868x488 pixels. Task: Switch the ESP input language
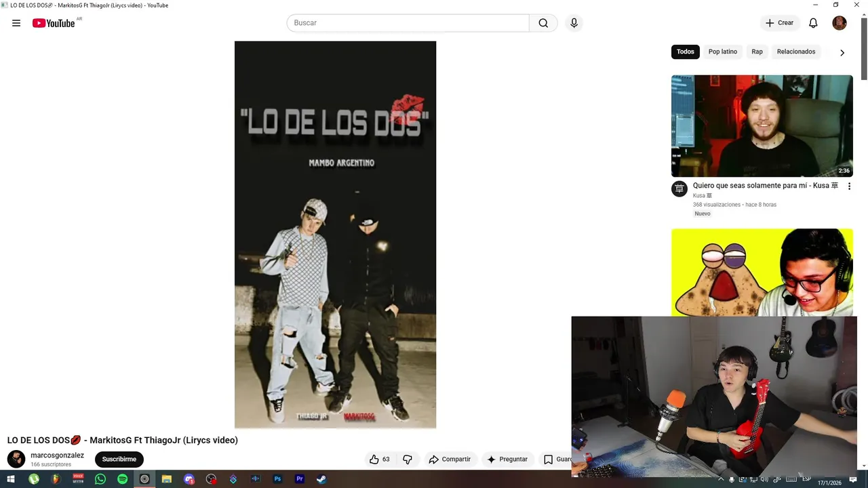[806, 479]
